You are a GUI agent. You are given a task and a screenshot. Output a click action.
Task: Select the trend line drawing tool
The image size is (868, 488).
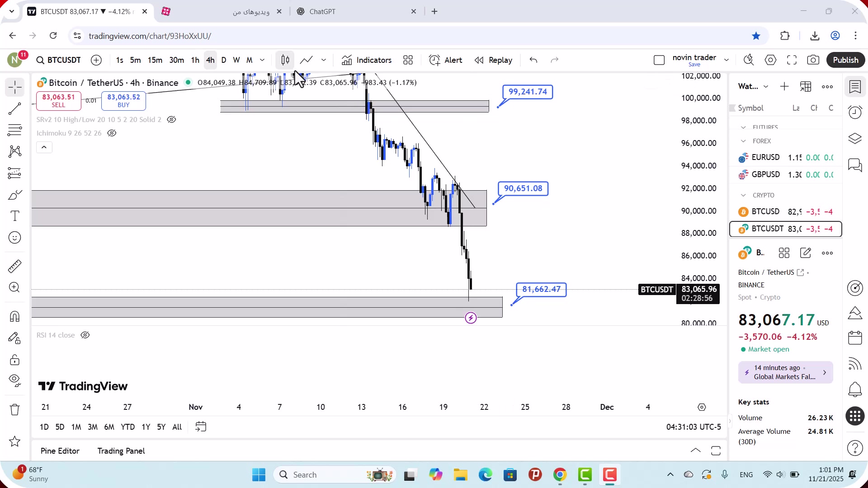tap(15, 109)
